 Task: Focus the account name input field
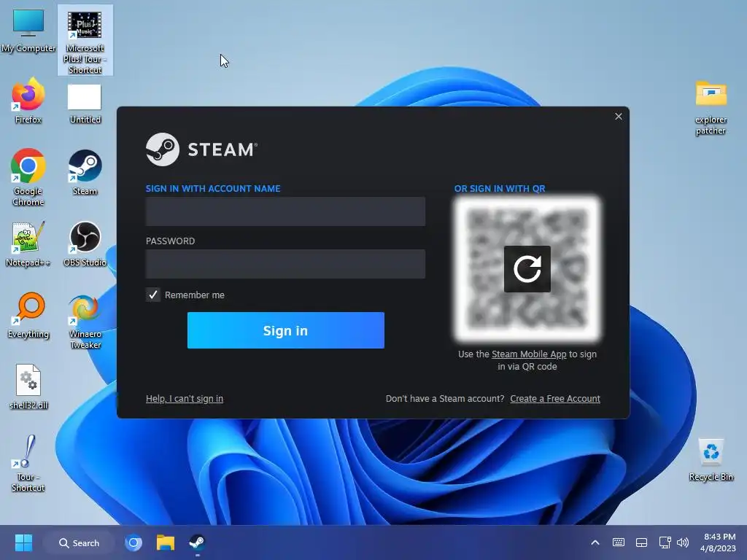click(x=285, y=211)
